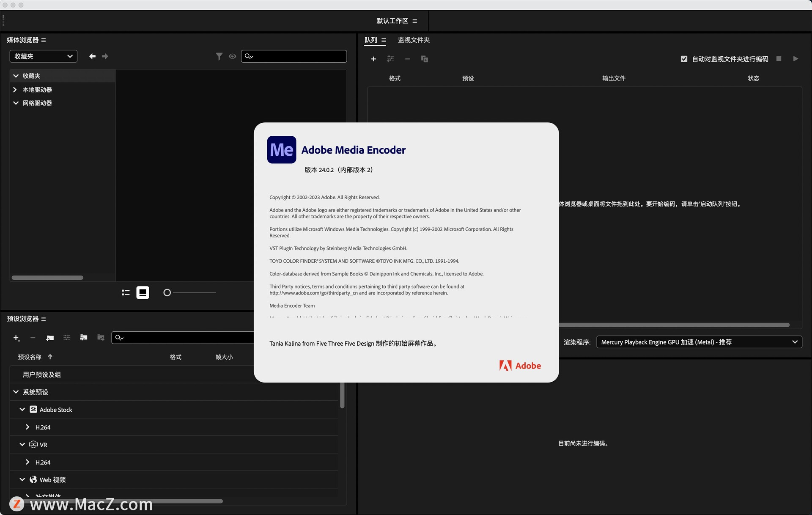Image resolution: width=812 pixels, height=515 pixels.
Task: Switch to the 队列 tab
Action: tap(371, 40)
